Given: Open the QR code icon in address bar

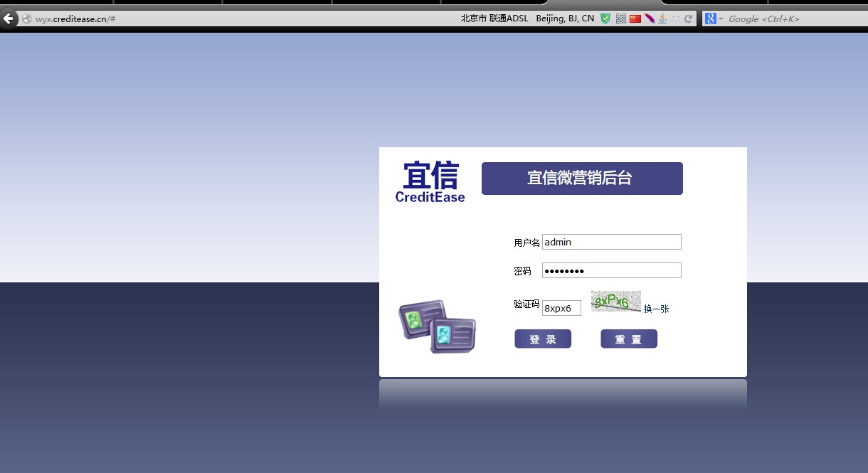Looking at the screenshot, I should (x=621, y=18).
